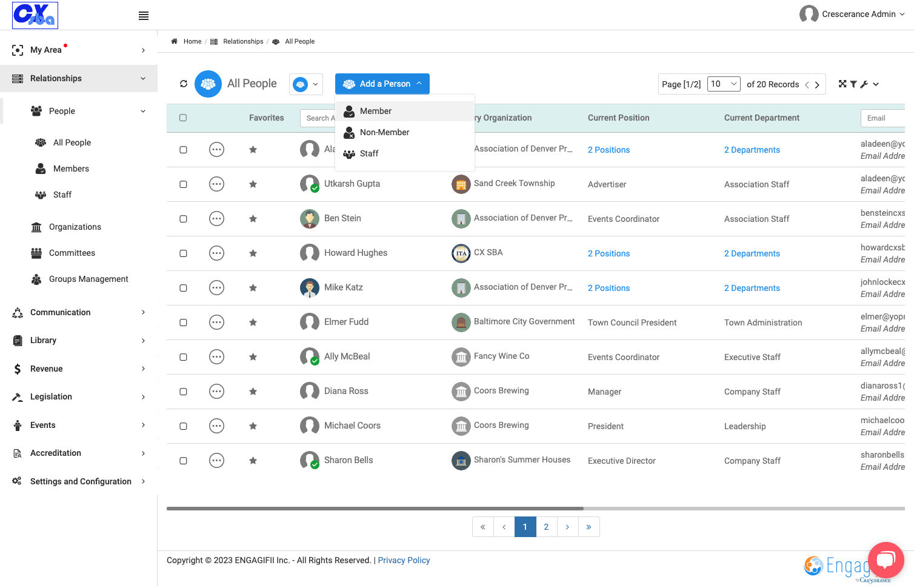
Task: Choose Staff in the Add a Person menu
Action: [x=404, y=153]
